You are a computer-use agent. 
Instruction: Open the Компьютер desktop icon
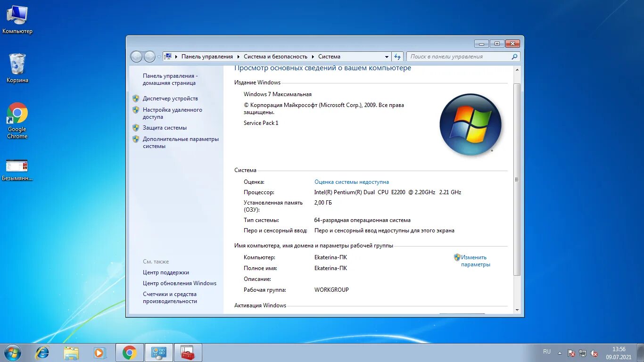tap(17, 20)
